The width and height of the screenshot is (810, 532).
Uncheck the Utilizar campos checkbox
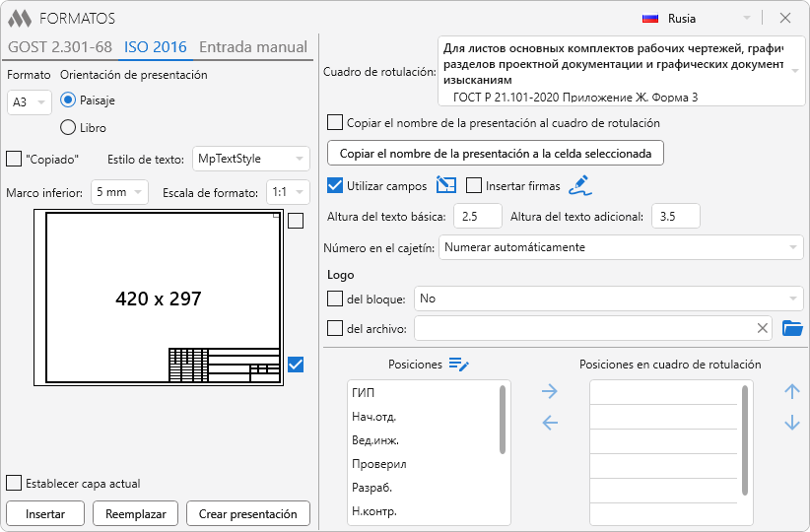pos(335,185)
